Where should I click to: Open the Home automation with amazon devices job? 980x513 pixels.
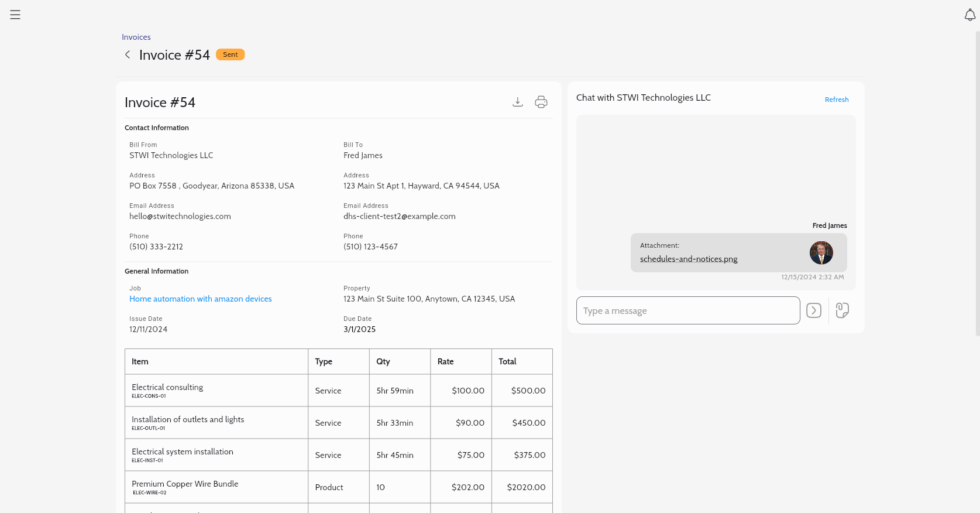point(201,299)
